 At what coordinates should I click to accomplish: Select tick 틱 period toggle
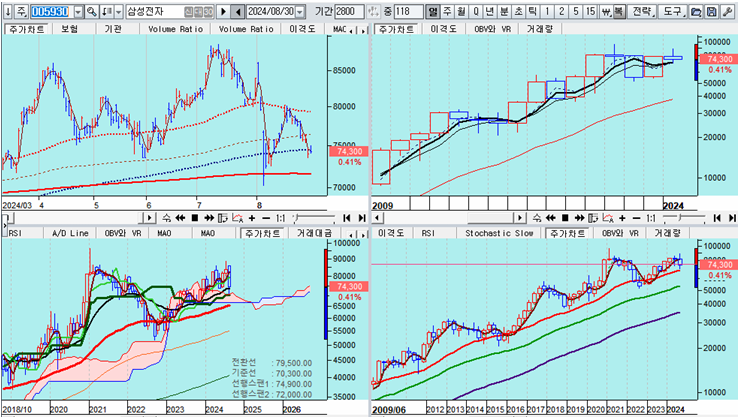[532, 11]
